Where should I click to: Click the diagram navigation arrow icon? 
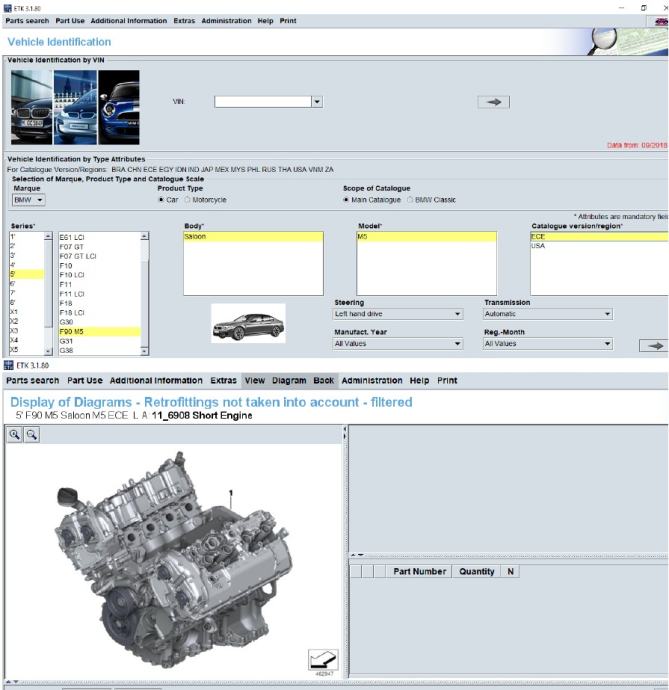[x=323, y=660]
